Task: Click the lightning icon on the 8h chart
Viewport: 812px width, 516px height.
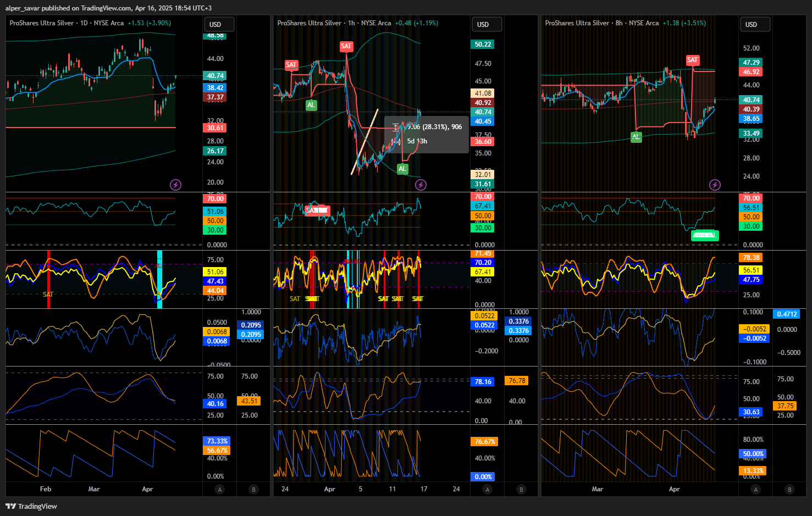Action: [715, 185]
